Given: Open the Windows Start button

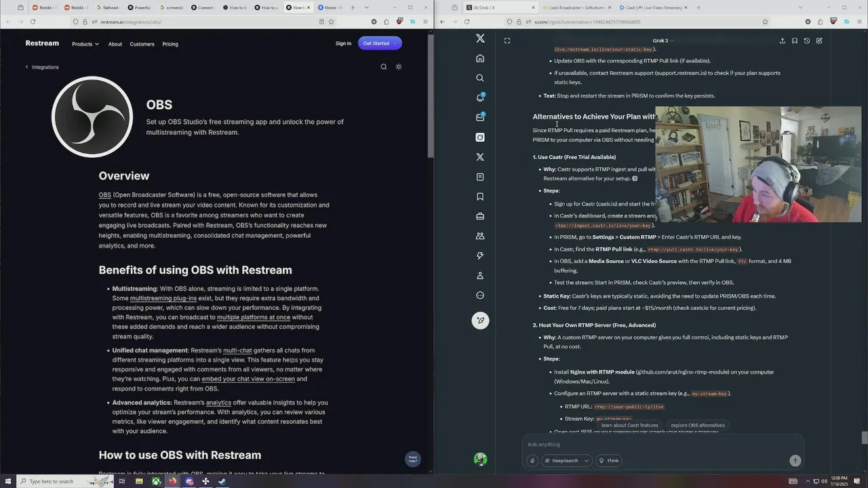Looking at the screenshot, I should [x=7, y=481].
